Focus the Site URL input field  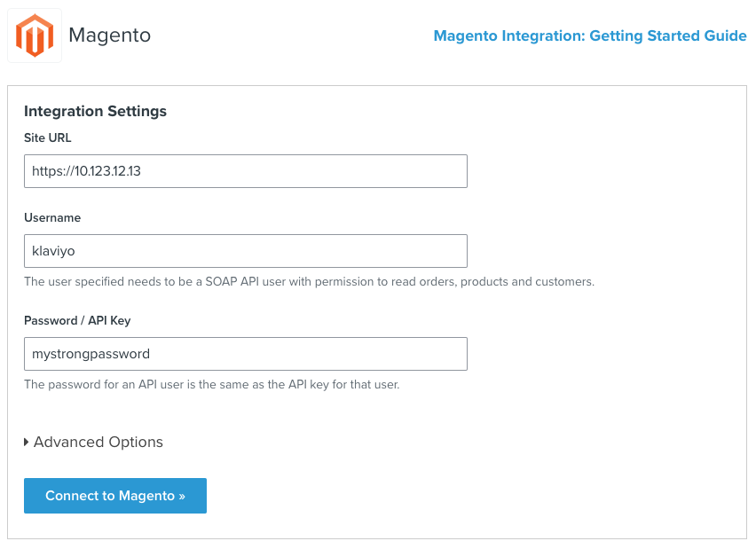point(246,171)
